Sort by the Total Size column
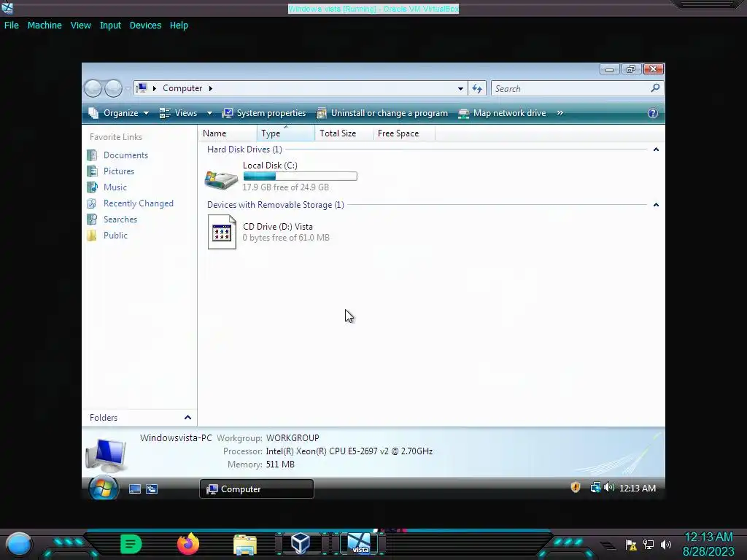Image resolution: width=747 pixels, height=560 pixels. (344, 133)
